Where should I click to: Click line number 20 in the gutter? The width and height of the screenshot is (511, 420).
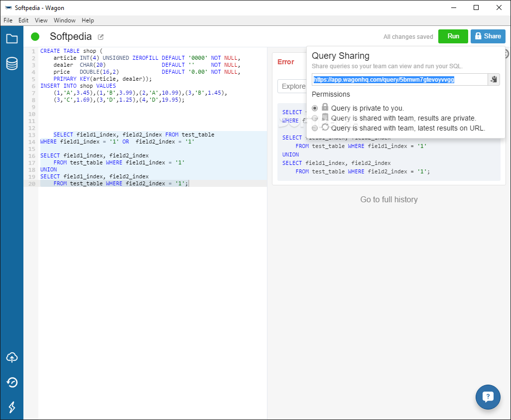click(x=31, y=183)
